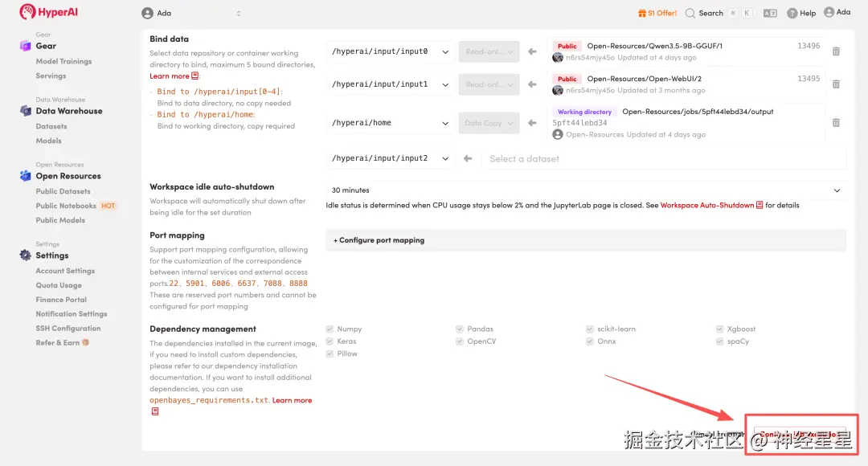868x466 pixels.
Task: Click the left arrow next to /hyperai/input/input0
Action: coord(532,51)
